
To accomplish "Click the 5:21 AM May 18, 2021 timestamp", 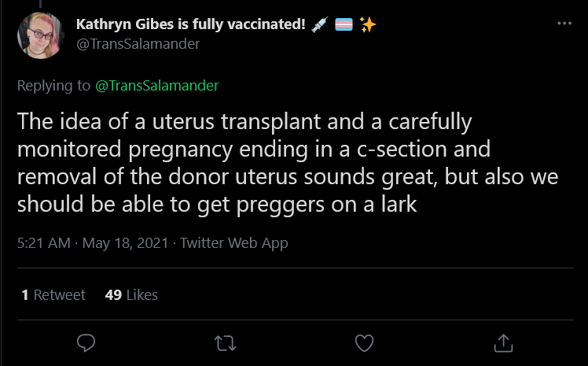I will (93, 243).
